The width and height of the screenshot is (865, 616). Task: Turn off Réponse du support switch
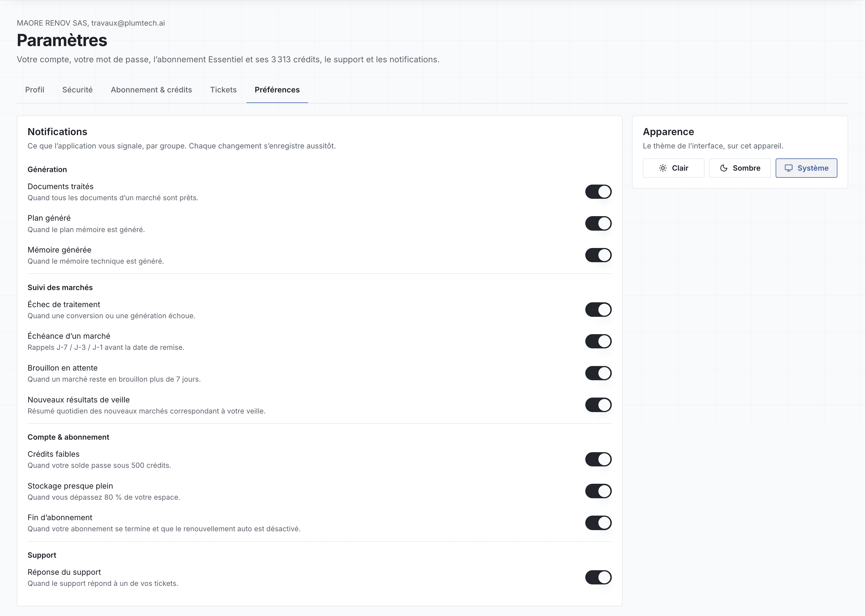598,577
